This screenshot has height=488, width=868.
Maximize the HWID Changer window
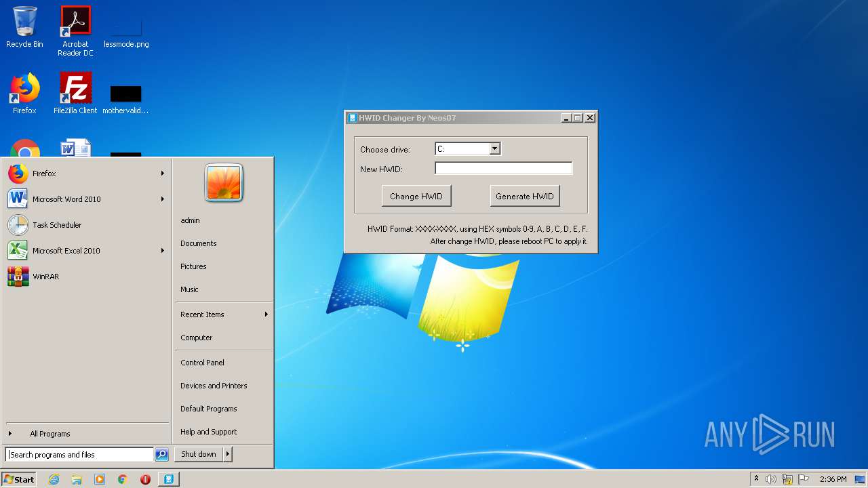(578, 118)
